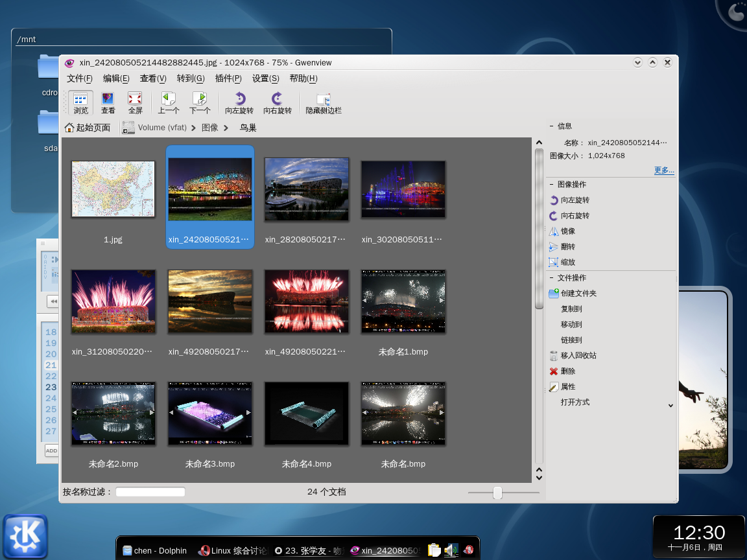Click the filter-by-name input field
Image resolution: width=747 pixels, height=560 pixels.
click(x=150, y=492)
